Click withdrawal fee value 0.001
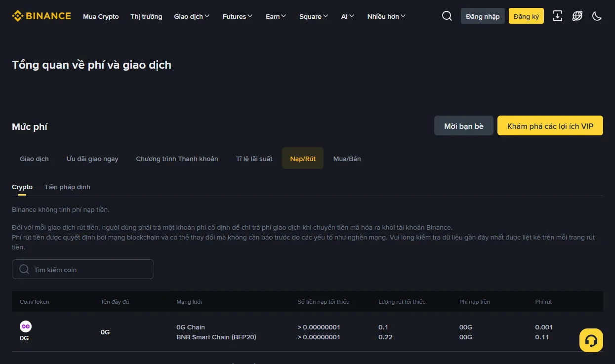 click(544, 327)
